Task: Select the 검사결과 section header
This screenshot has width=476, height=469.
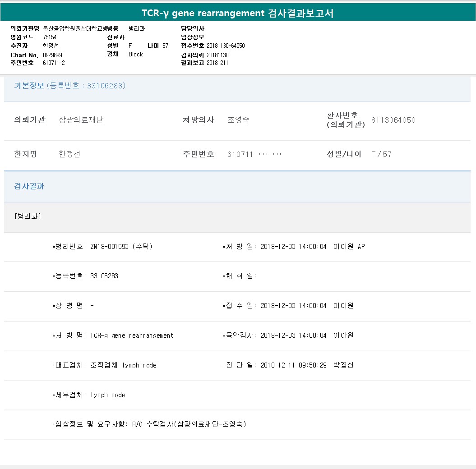Action: tap(29, 186)
